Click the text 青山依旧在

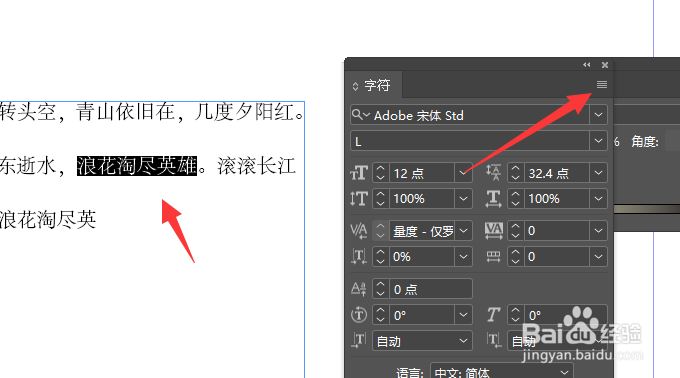[125, 112]
